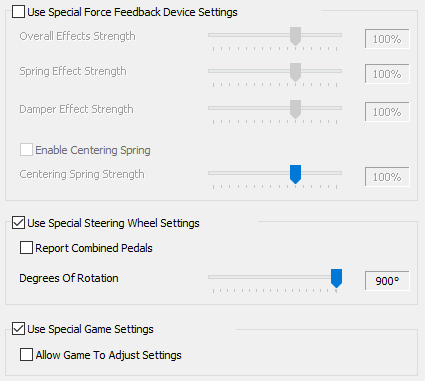Click the Spring Effect Strength slider thumb
The width and height of the screenshot is (425, 381).
pyautogui.click(x=295, y=72)
